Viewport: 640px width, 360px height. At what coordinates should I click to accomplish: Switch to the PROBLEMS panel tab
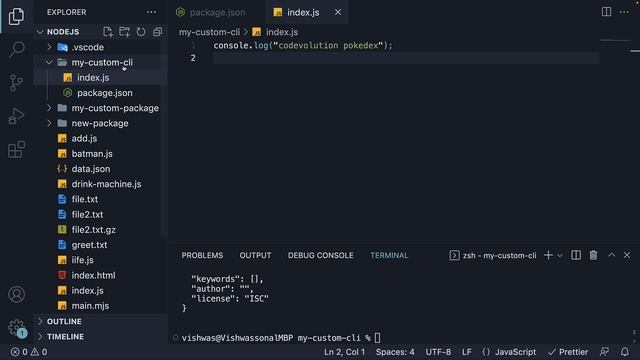pos(202,255)
